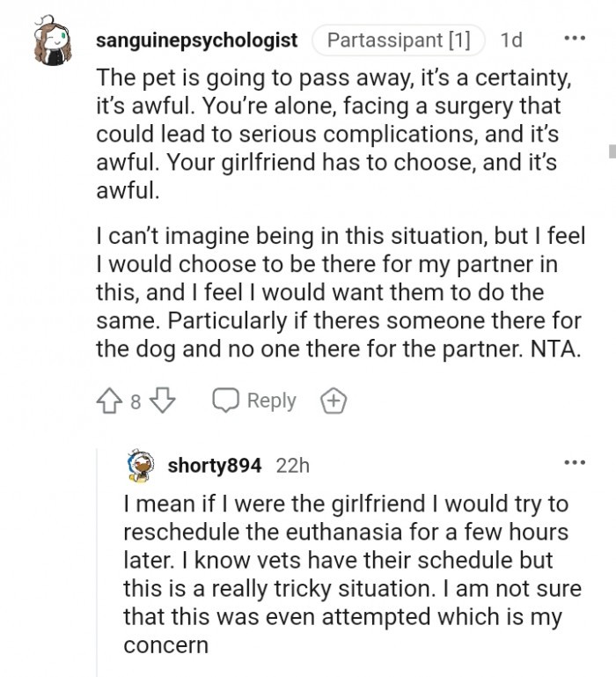Screen dimensions: 616x677
Task: Open the 1d timestamp permalink
Action: [510, 40]
